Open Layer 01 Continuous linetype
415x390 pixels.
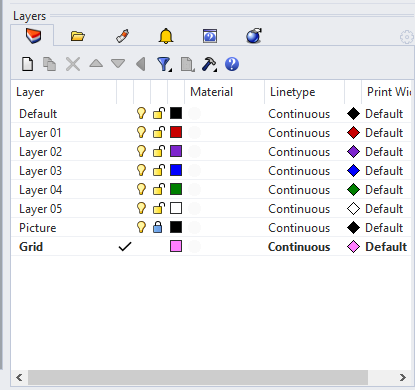click(x=299, y=133)
